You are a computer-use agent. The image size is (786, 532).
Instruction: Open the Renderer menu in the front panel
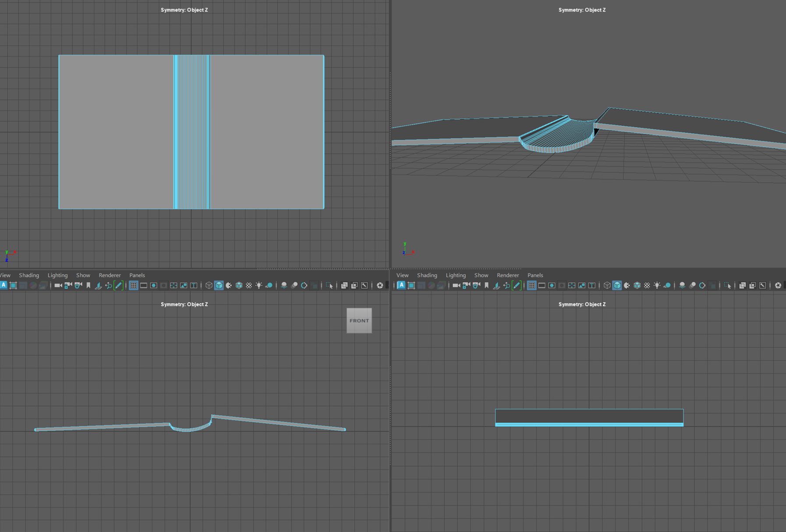[110, 275]
